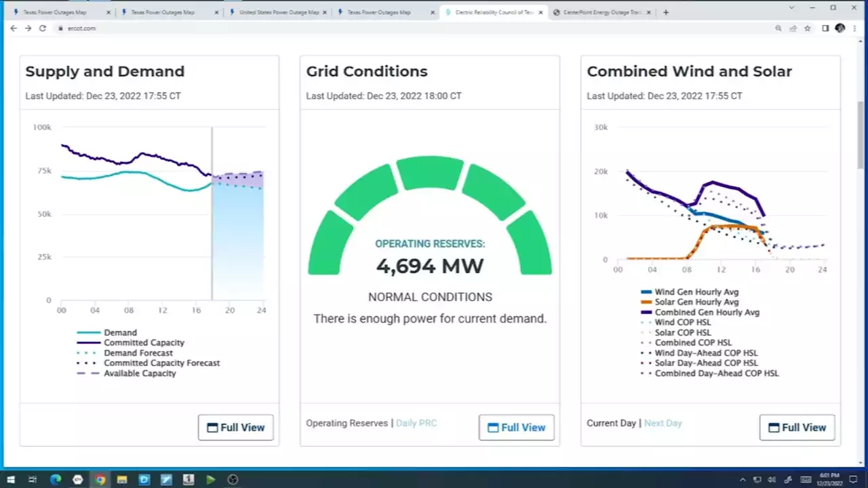Click the Supply and Demand heading
Screen dimensions: 868x488
pos(105,72)
